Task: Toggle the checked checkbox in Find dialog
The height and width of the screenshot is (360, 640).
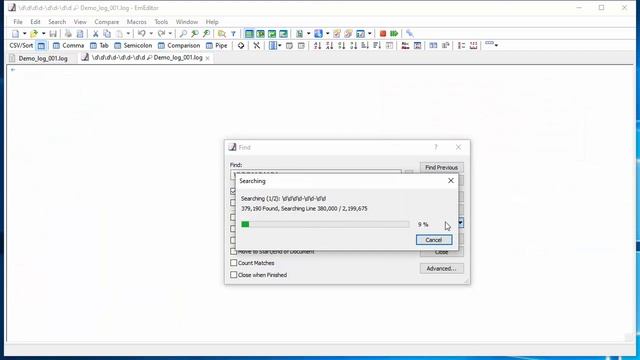Action: pos(233,191)
